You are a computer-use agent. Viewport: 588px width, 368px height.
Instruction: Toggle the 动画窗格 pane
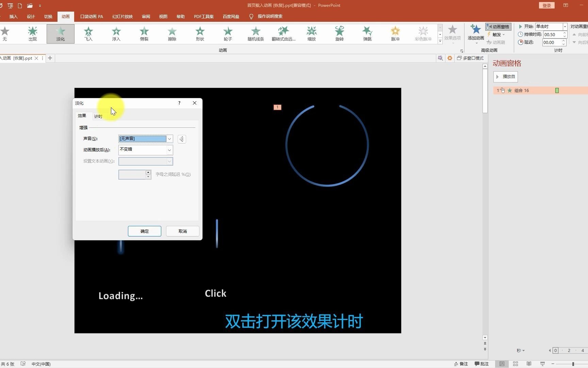(498, 27)
